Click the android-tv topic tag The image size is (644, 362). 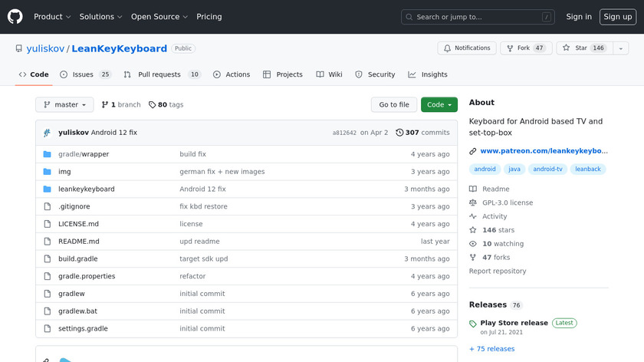(548, 169)
